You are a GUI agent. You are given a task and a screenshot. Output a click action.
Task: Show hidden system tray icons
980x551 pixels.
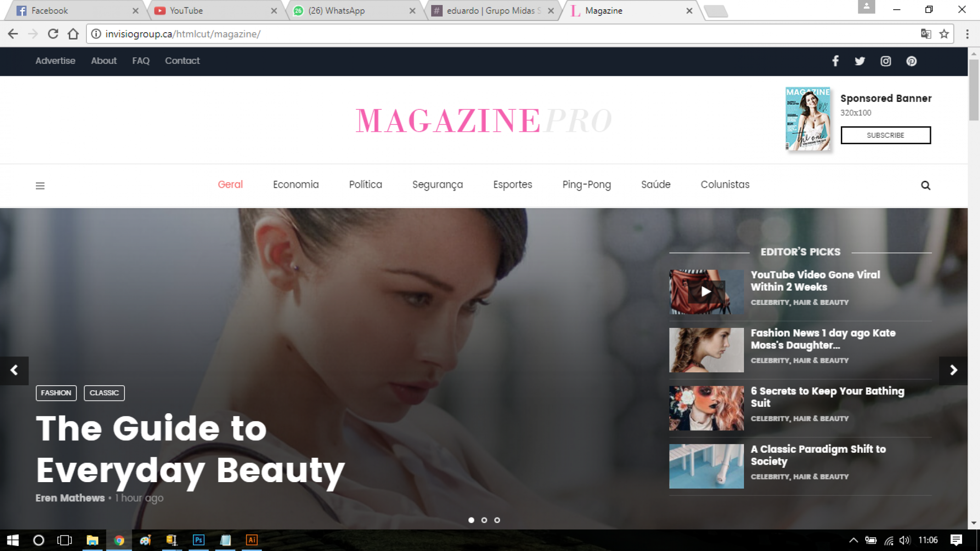click(x=853, y=540)
